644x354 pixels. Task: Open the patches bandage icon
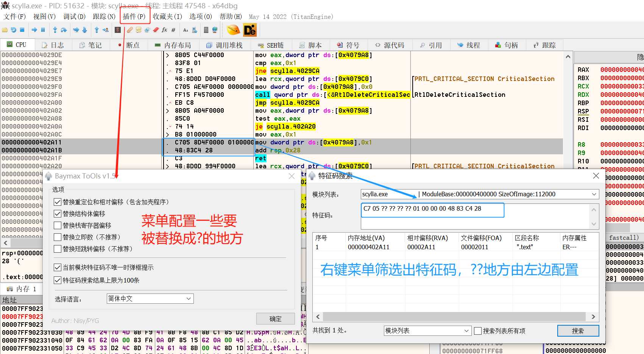click(x=130, y=30)
